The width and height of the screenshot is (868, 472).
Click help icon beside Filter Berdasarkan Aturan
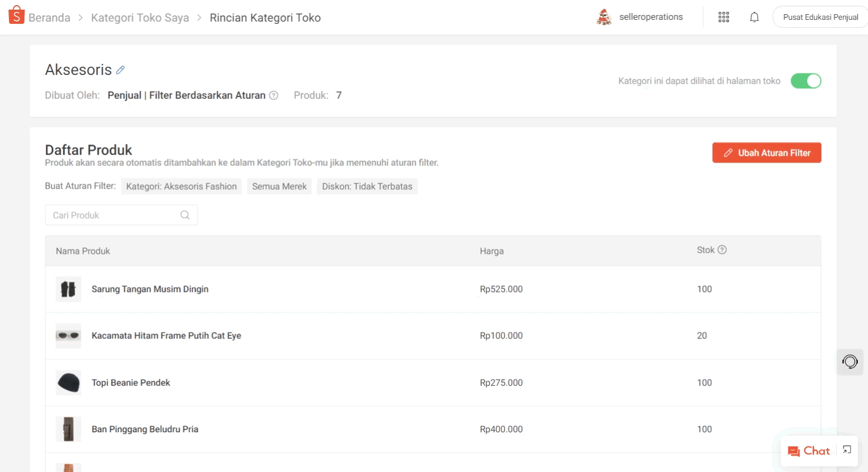click(x=273, y=95)
